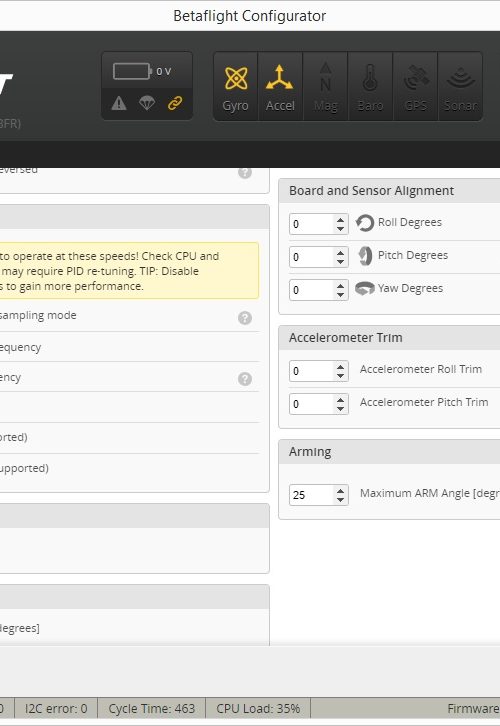Click the yellow CPU performance warning note
The width and height of the screenshot is (500, 726).
pos(129,270)
